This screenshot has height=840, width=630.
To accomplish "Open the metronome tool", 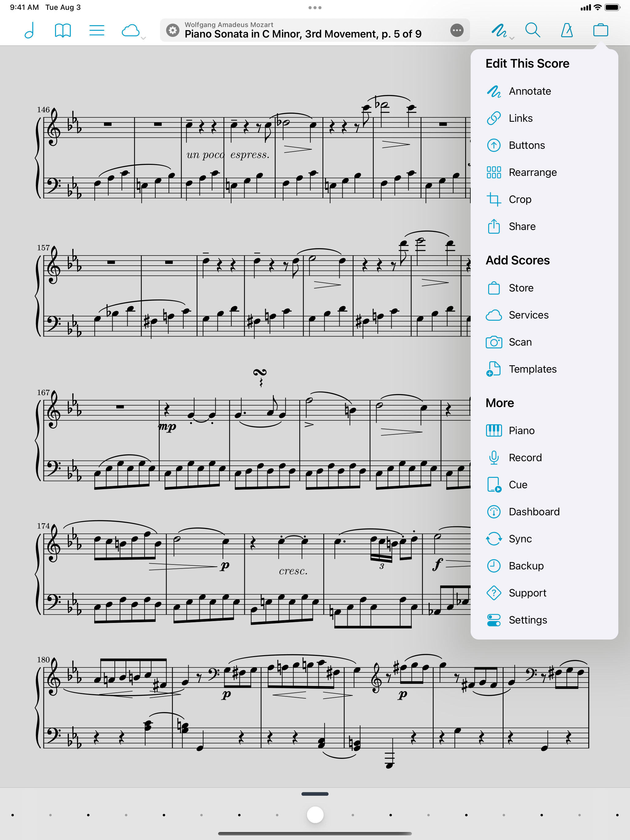I will (567, 30).
